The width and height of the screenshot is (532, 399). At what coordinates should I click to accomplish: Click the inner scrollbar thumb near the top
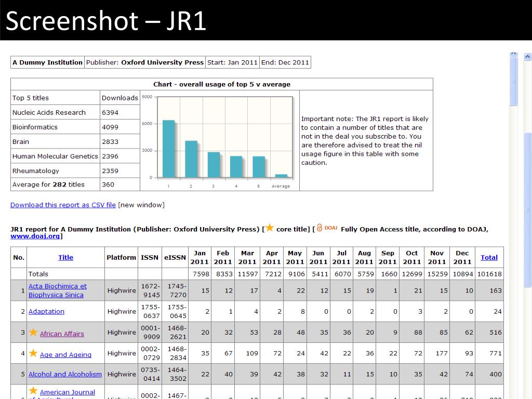point(514,81)
